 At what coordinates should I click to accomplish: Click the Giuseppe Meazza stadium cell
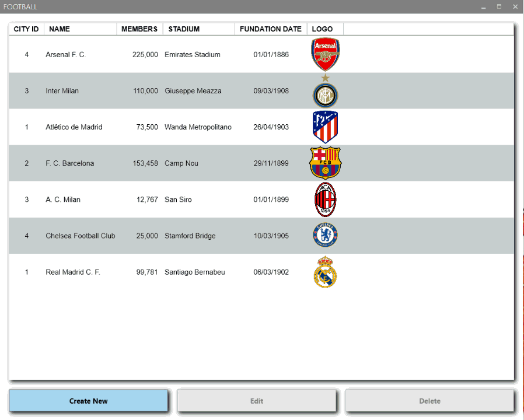click(x=193, y=91)
